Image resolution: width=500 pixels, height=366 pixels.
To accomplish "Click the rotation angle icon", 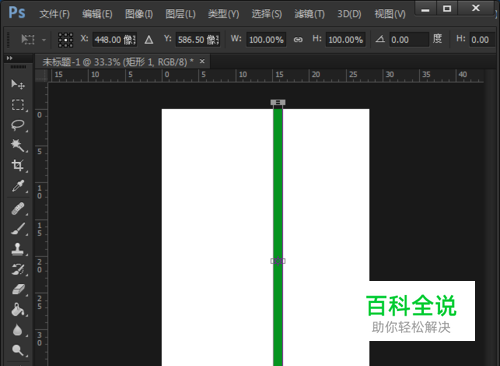I will point(380,39).
